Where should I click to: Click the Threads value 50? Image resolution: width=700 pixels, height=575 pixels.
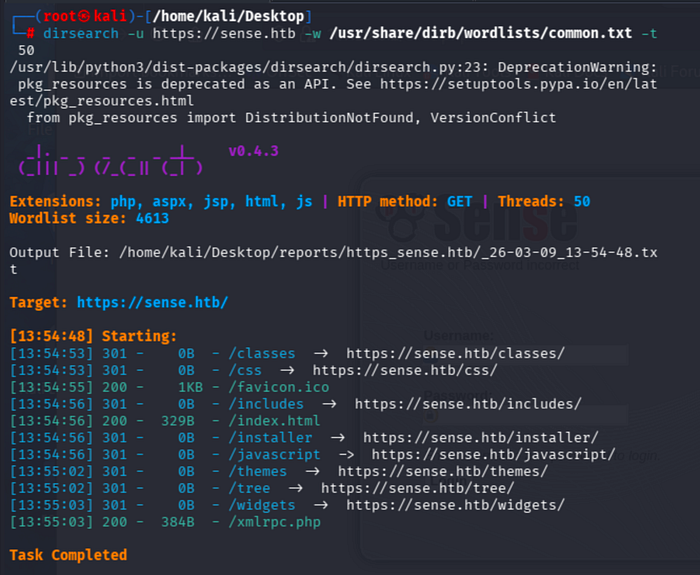(x=582, y=201)
